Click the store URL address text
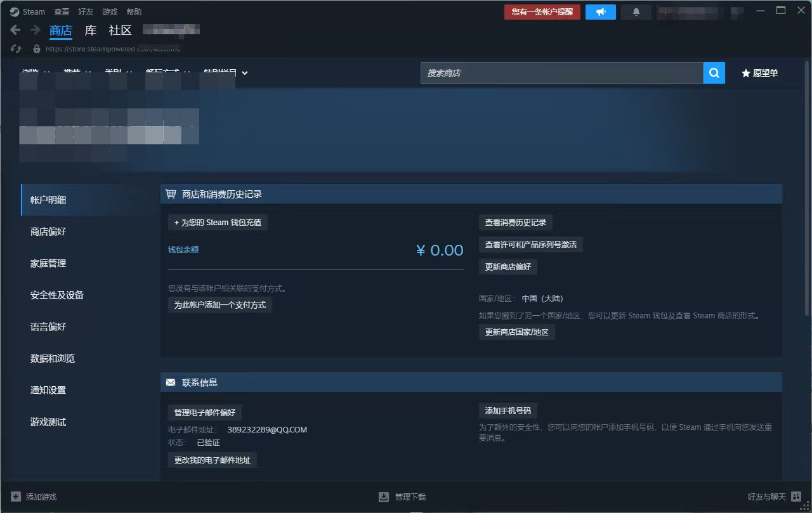Screen dimensions: 812x513 [113, 49]
